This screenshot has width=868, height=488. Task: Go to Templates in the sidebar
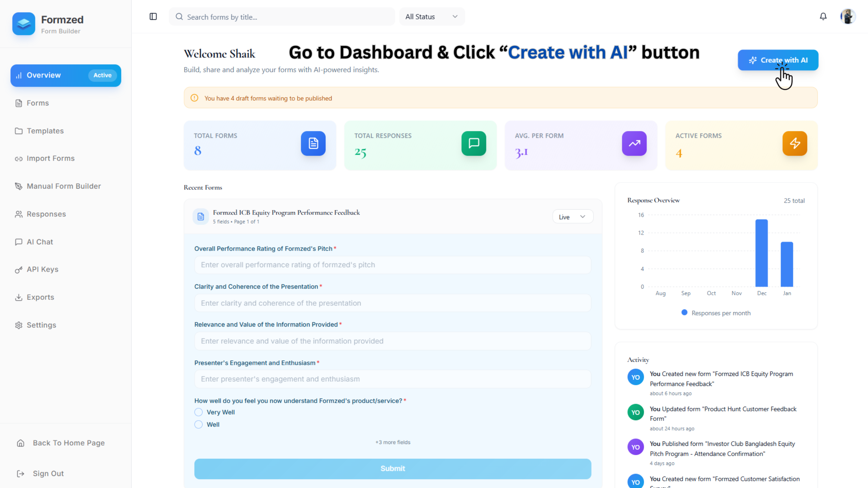point(45,131)
